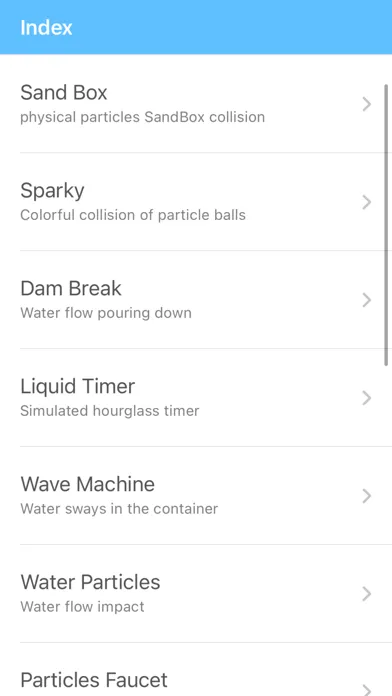Image resolution: width=392 pixels, height=696 pixels.
Task: Select the "Colorful collision of particle balls" text
Action: [x=133, y=215]
